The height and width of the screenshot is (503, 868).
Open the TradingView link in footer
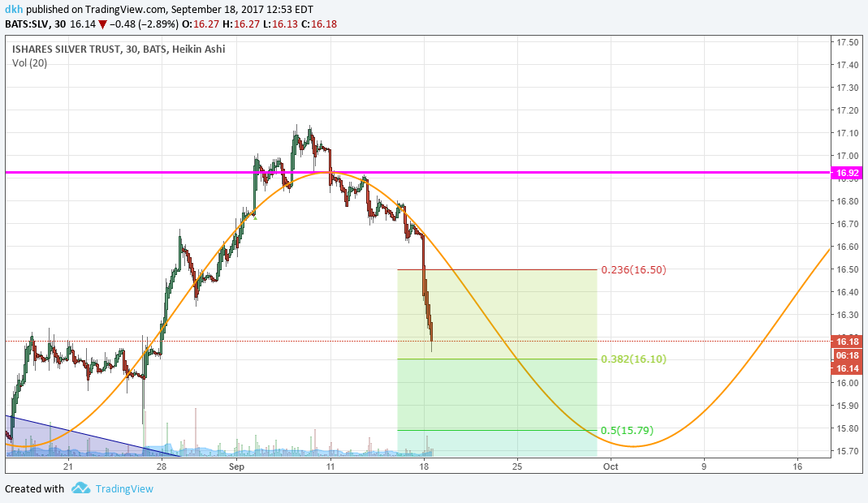click(124, 488)
